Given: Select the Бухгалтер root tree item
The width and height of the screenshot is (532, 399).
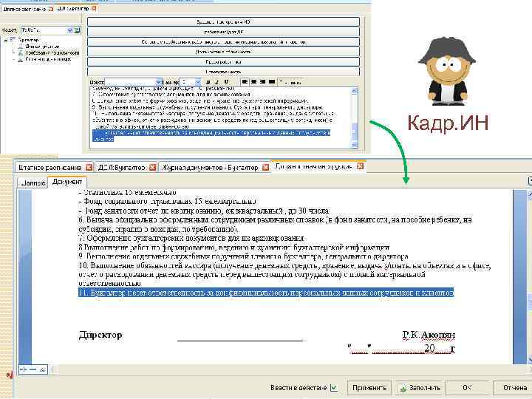Looking at the screenshot, I should (29, 40).
